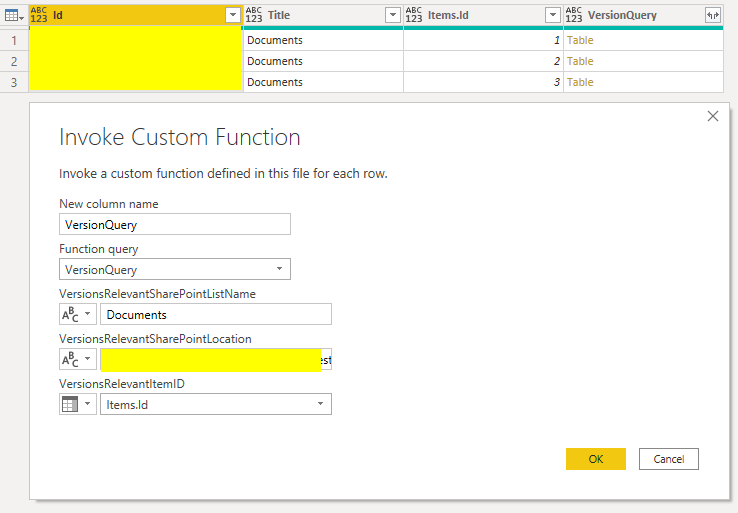Viewport: 738px width, 513px height.
Task: Select the VersionQuery column header
Action: 643,15
